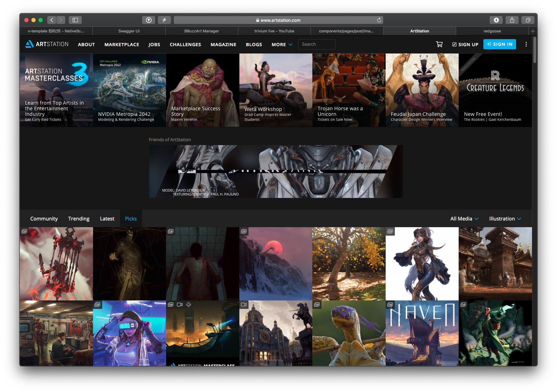Switch to the redgoose browser tab

(492, 31)
